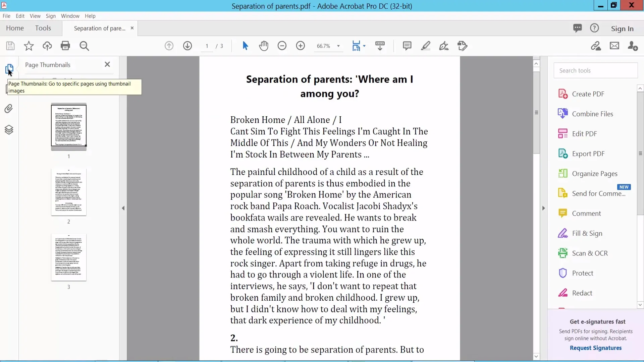Viewport: 644px width, 362px height.
Task: Click the Highlight text pen icon
Action: pyautogui.click(x=426, y=46)
